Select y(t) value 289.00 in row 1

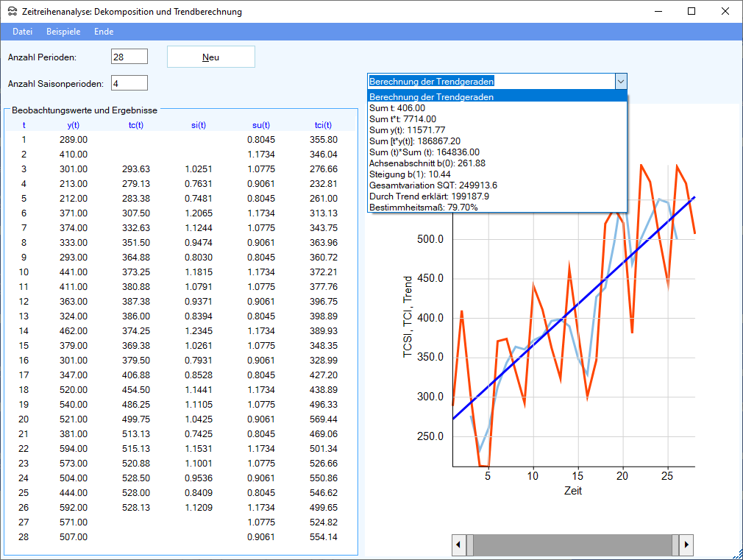pos(73,139)
